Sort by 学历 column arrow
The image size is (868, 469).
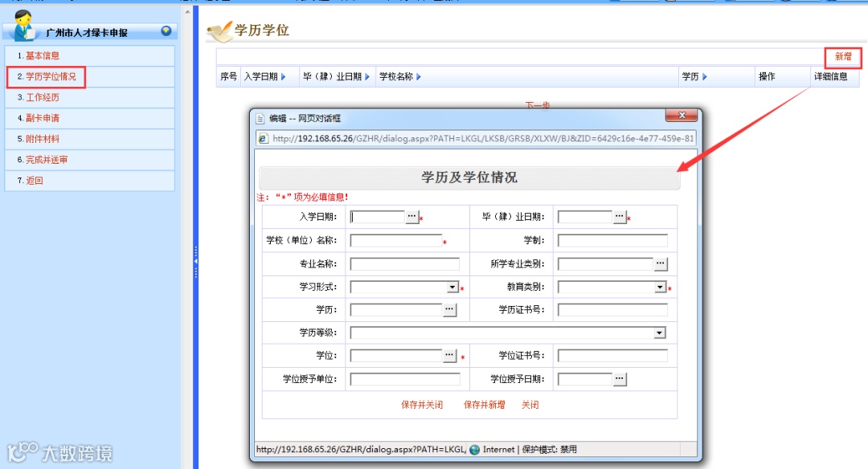705,77
